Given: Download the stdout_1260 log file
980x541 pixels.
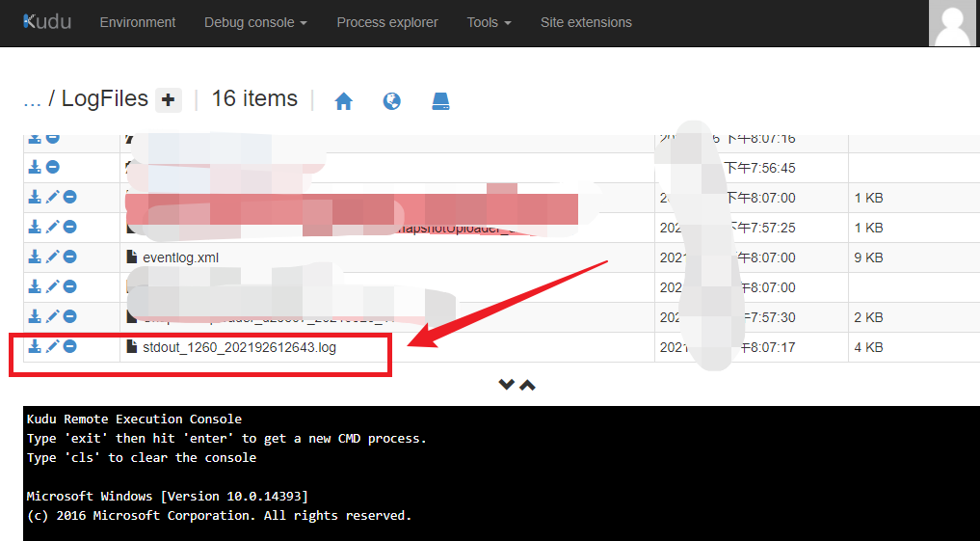Looking at the screenshot, I should (34, 346).
